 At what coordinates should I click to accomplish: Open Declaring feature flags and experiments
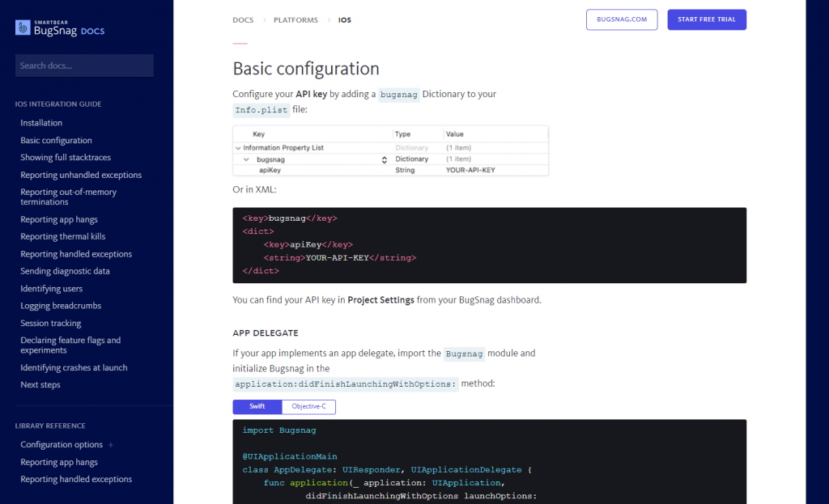click(x=71, y=345)
